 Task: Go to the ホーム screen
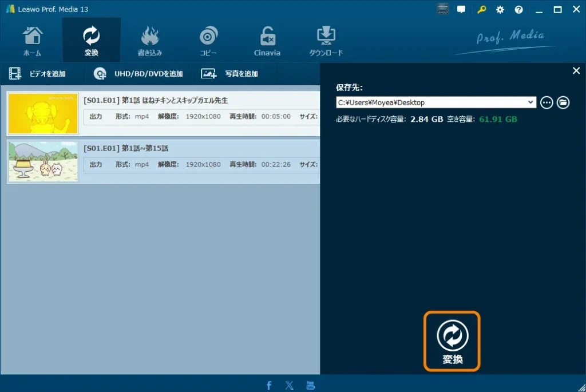[x=33, y=39]
